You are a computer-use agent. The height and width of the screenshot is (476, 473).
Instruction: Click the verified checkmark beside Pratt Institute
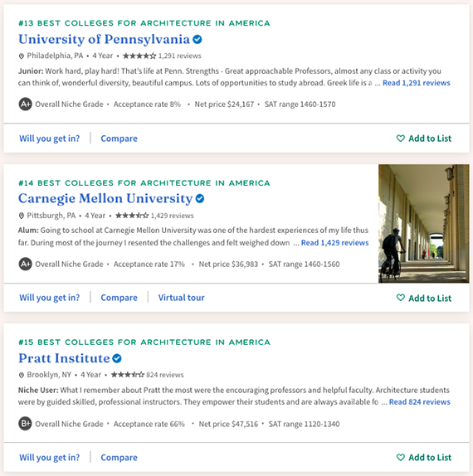[117, 358]
